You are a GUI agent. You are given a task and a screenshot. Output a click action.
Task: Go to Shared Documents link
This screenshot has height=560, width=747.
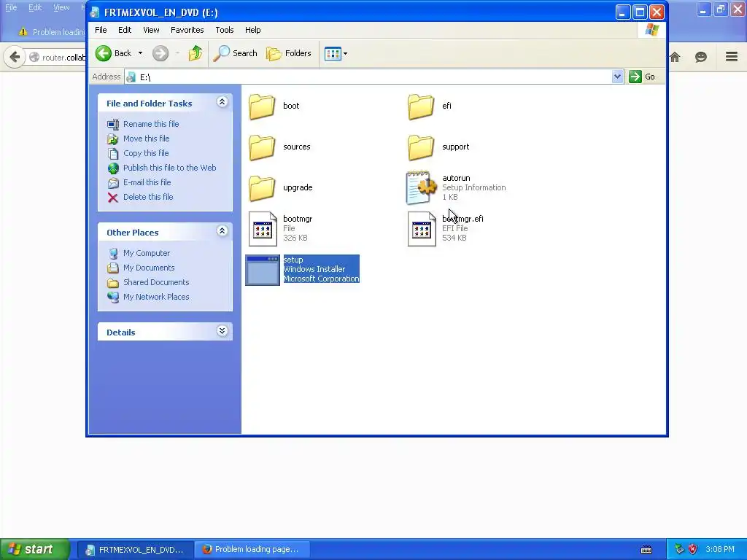click(x=156, y=282)
